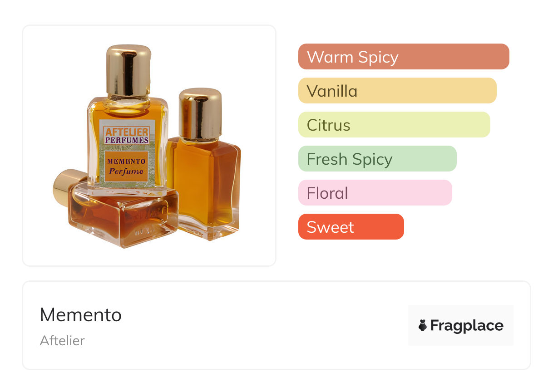This screenshot has height=392, width=553.
Task: Click the gold cap of the right bottle
Action: [x=200, y=114]
